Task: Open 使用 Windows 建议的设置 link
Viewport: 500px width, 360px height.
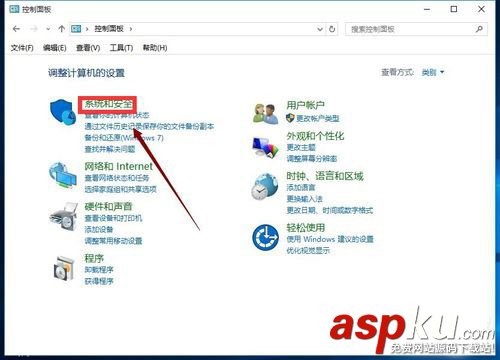Action: point(330,239)
